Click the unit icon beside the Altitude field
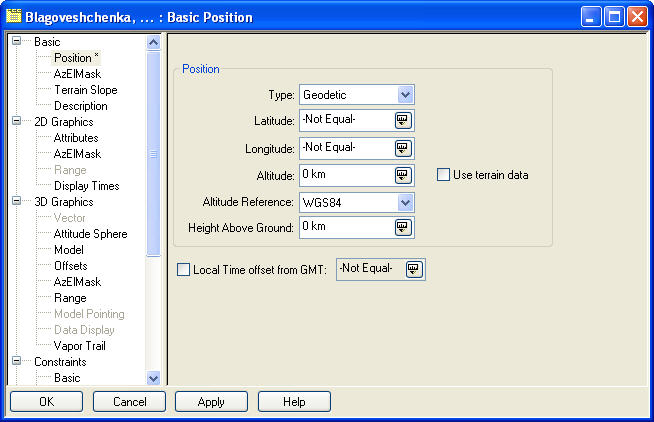This screenshot has width=654, height=422. pyautogui.click(x=403, y=175)
